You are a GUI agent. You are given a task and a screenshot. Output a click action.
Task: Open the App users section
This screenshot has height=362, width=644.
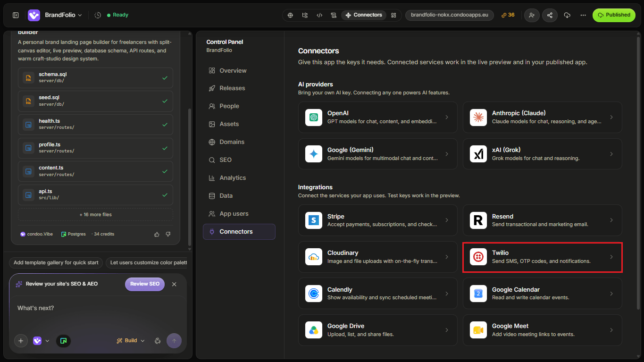[239, 214]
